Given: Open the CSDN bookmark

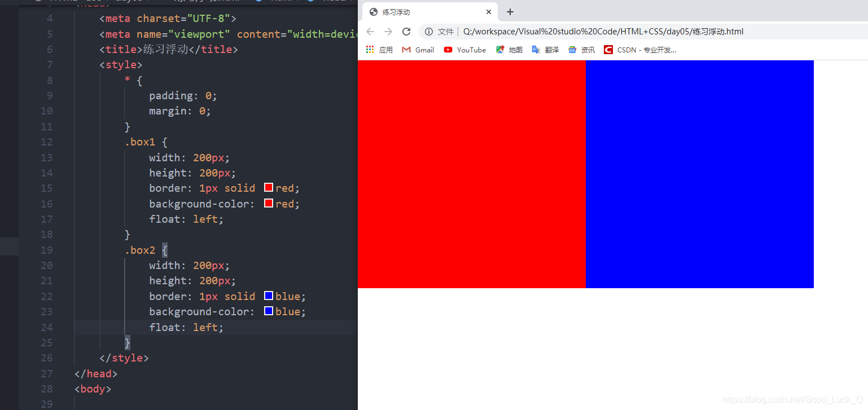Looking at the screenshot, I should pyautogui.click(x=640, y=50).
